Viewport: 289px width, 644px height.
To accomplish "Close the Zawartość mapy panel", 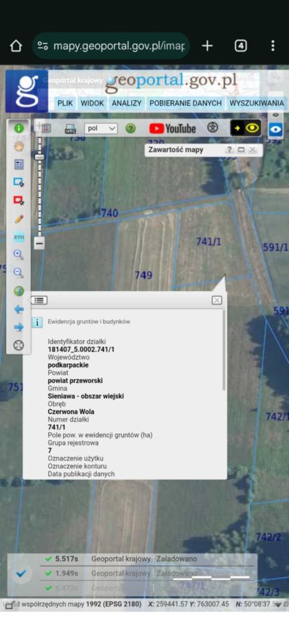I will point(253,150).
